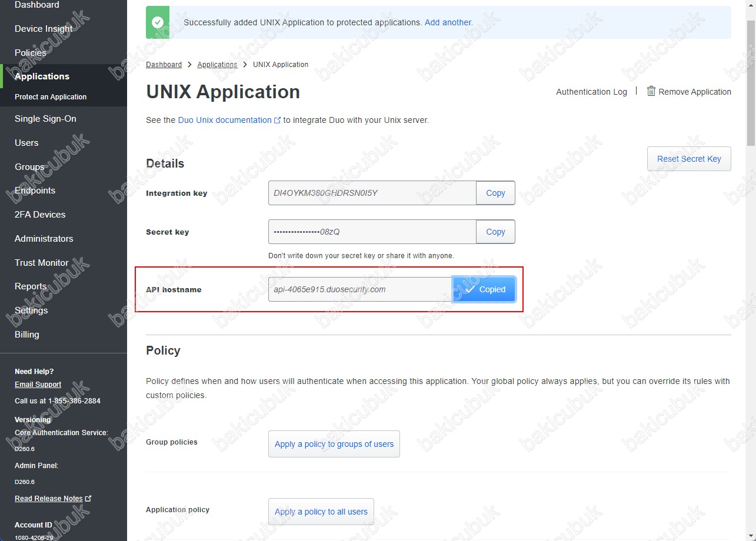Image resolution: width=756 pixels, height=541 pixels.
Task: Click the Policy section heading
Action: [x=163, y=350]
